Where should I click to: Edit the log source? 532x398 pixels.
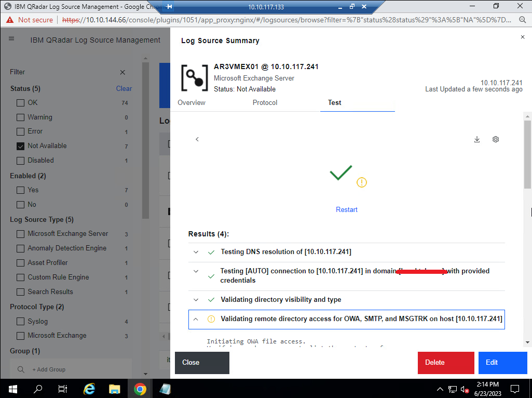(502, 363)
